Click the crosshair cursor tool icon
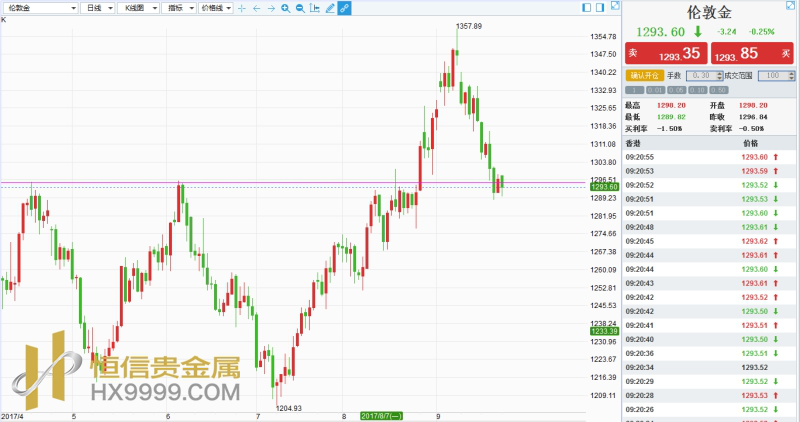Image resolution: width=800 pixels, height=422 pixels. tap(241, 8)
